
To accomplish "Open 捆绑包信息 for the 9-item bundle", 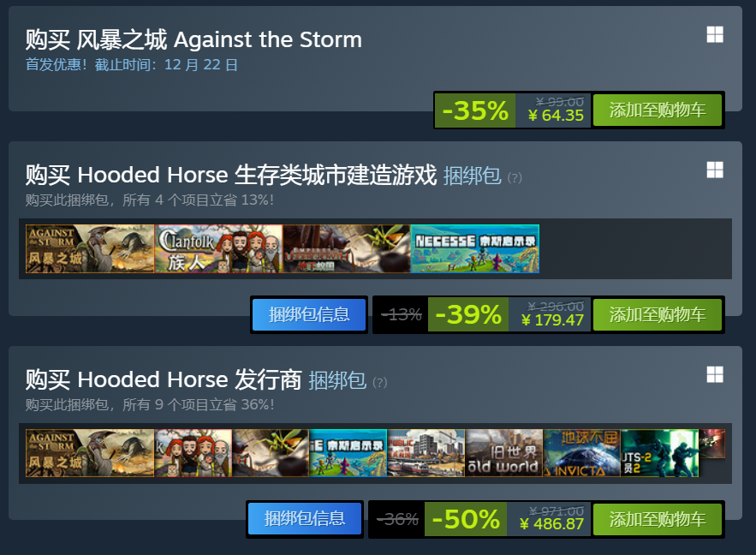I will click(305, 519).
